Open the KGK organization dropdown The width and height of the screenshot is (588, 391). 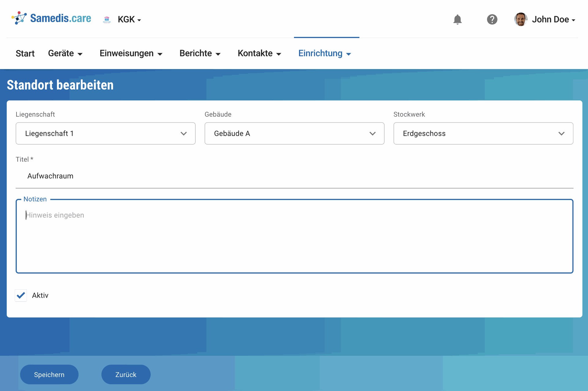tap(129, 20)
